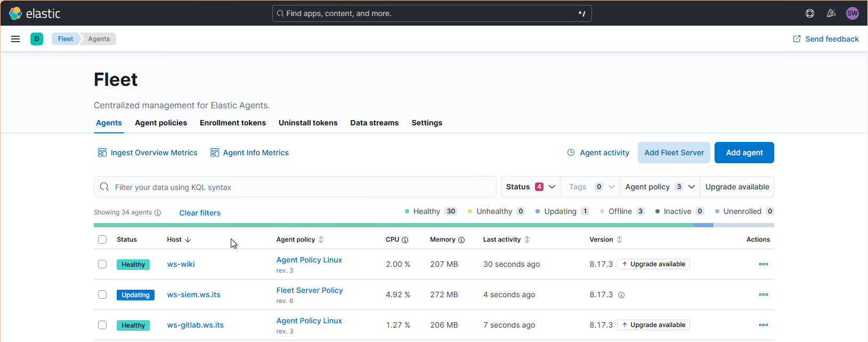Click the Agent policy column sort icon

[321, 240]
